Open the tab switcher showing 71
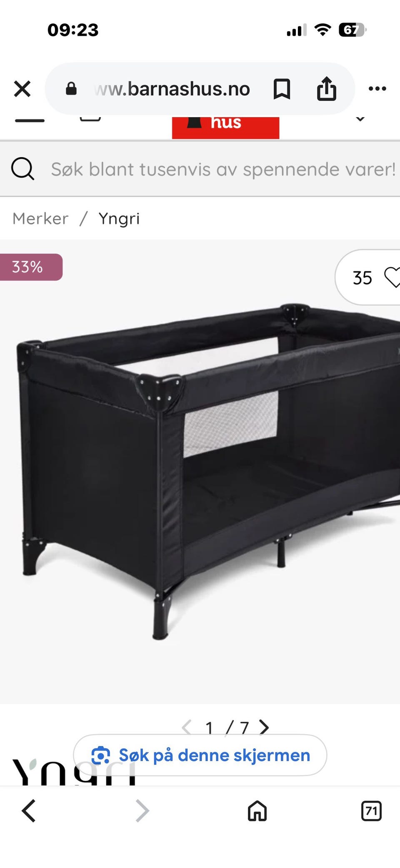Viewport: 400px width, 868px height. pos(371,811)
